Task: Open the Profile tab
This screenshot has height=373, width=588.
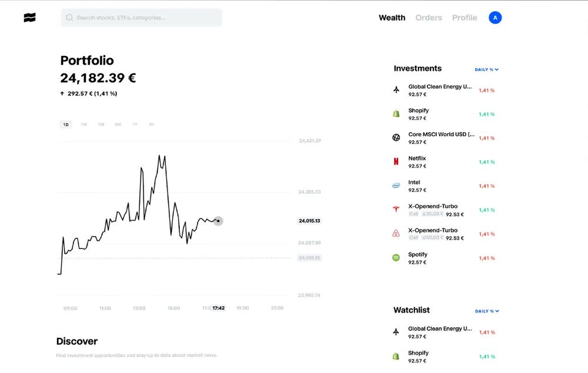Action: pyautogui.click(x=465, y=18)
